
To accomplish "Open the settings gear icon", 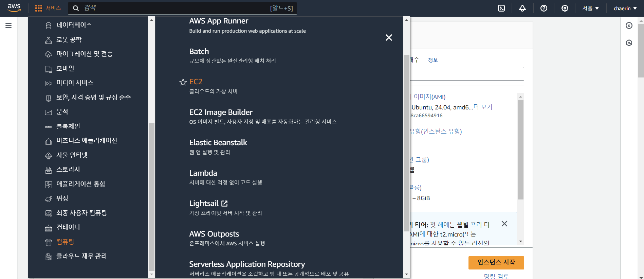I will tap(565, 8).
